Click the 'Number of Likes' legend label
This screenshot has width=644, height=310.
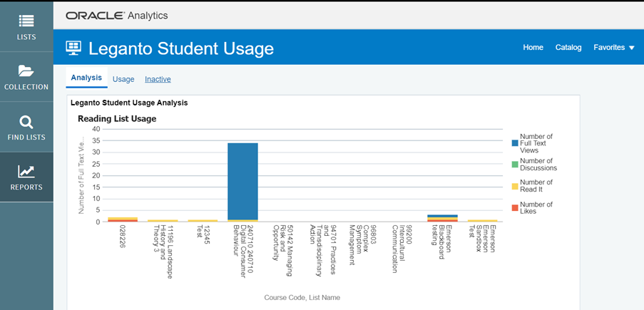[536, 208]
